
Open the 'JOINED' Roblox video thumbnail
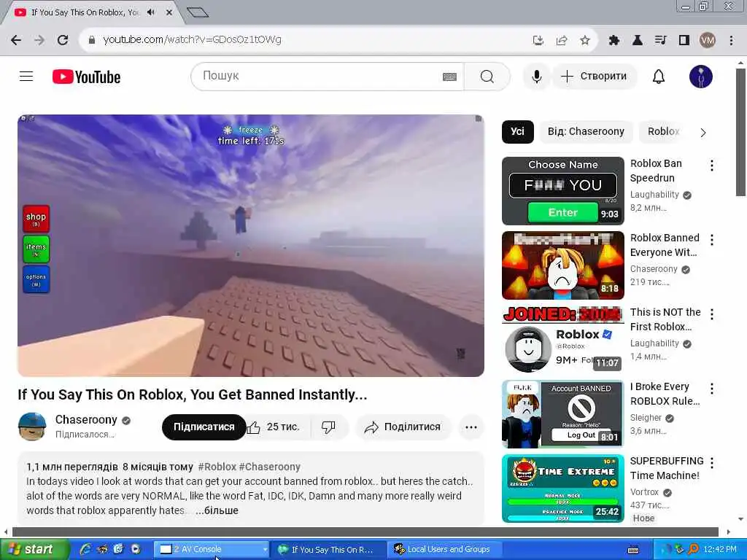[x=562, y=340]
